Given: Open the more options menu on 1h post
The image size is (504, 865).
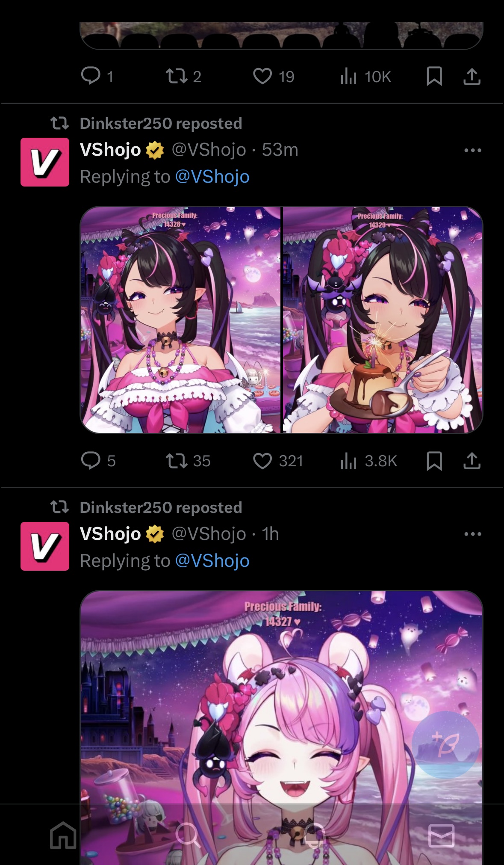Looking at the screenshot, I should pos(473,534).
